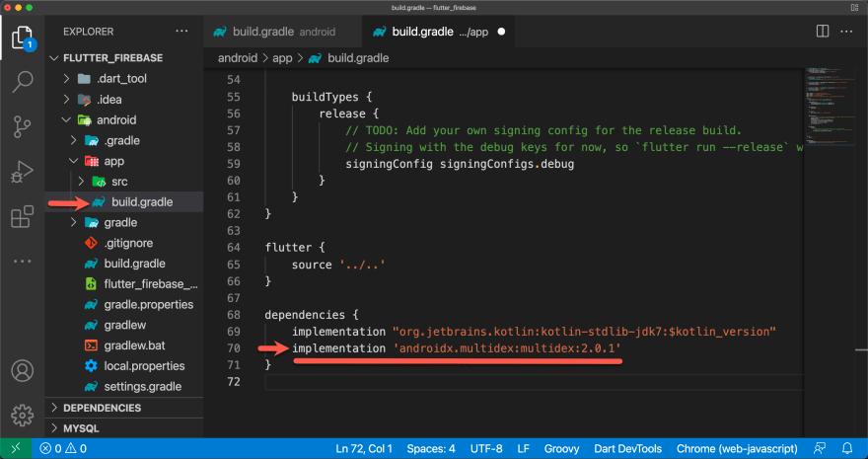Click the remote window indicator icon
Image resolution: width=868 pixels, height=459 pixels.
click(16, 448)
